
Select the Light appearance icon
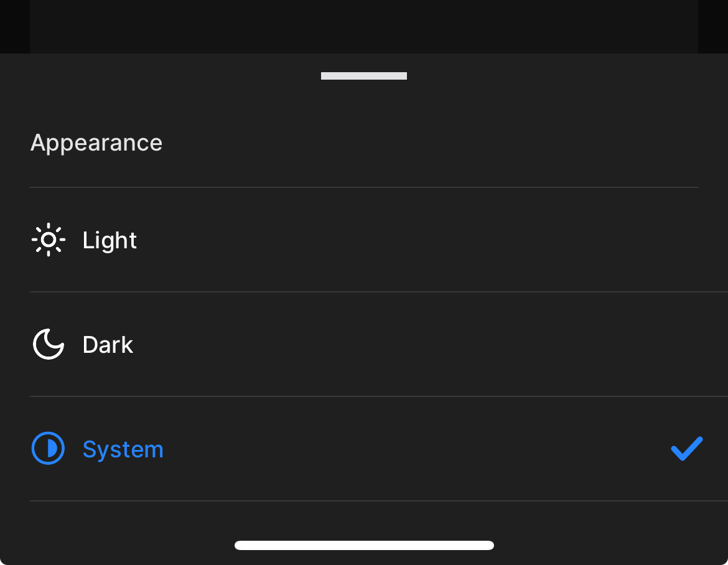pyautogui.click(x=48, y=240)
